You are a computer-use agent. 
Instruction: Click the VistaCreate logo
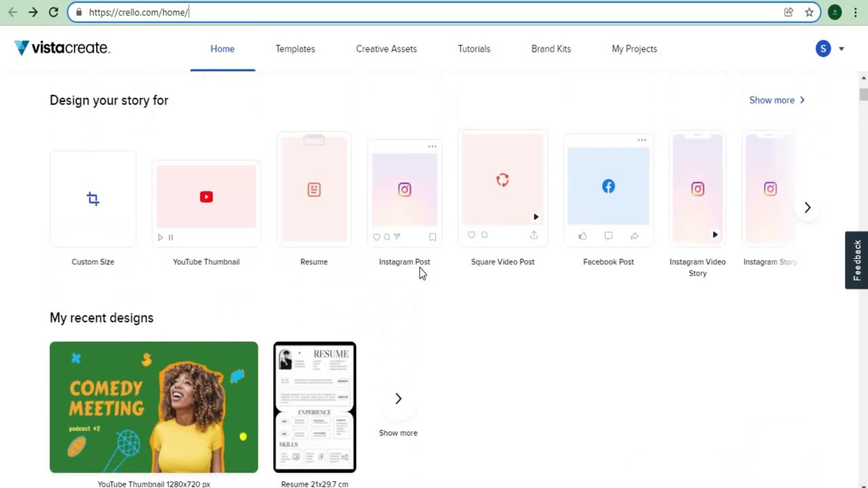point(62,48)
